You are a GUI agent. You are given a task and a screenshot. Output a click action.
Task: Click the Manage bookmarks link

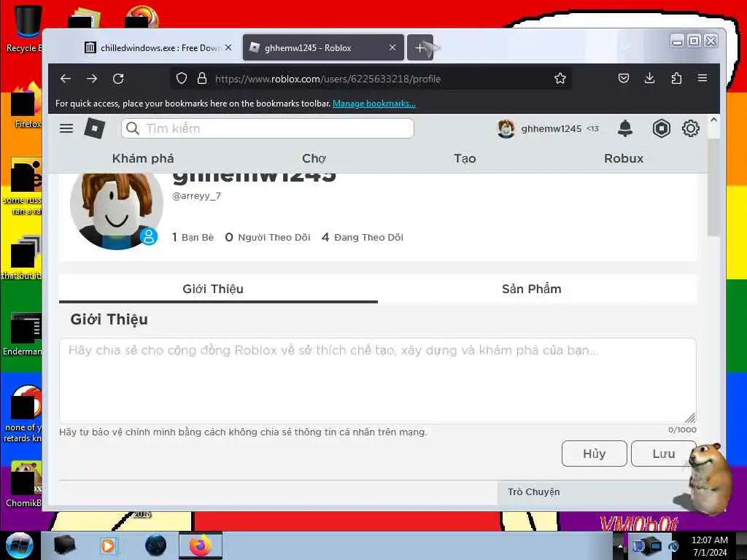coord(374,104)
